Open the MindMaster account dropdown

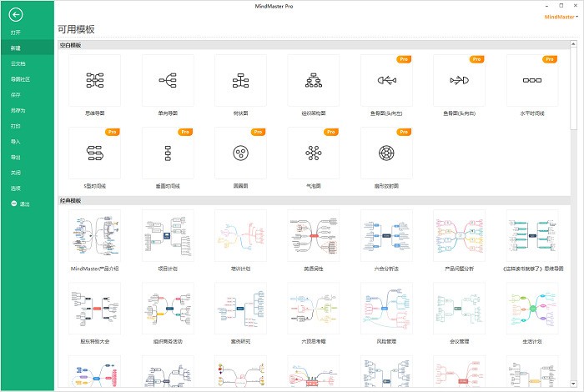tap(561, 17)
